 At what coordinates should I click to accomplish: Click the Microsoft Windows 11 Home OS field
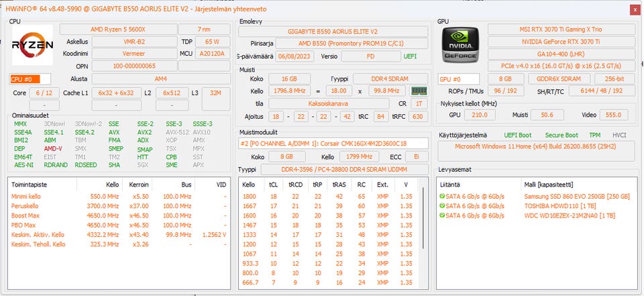pos(537,151)
